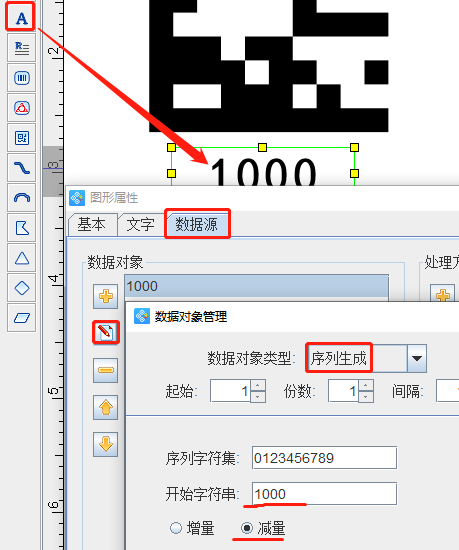Increase the 起始 value with up arrow
The width and height of the screenshot is (459, 550).
(258, 385)
